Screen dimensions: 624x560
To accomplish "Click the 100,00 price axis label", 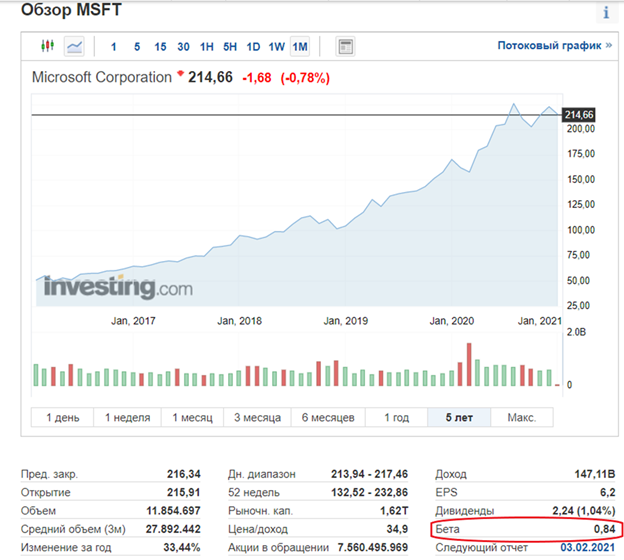I will coord(581,230).
